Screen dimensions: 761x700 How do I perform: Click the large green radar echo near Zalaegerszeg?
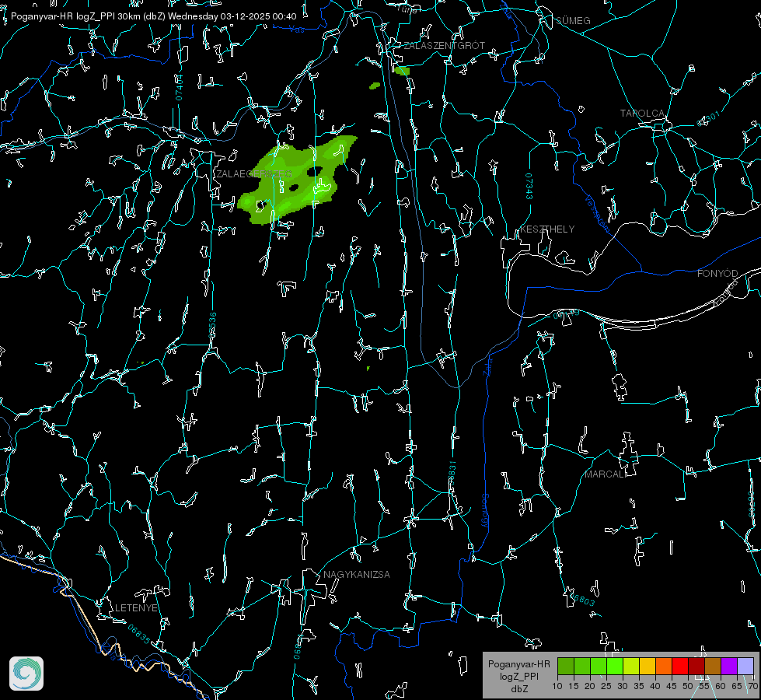click(x=296, y=180)
